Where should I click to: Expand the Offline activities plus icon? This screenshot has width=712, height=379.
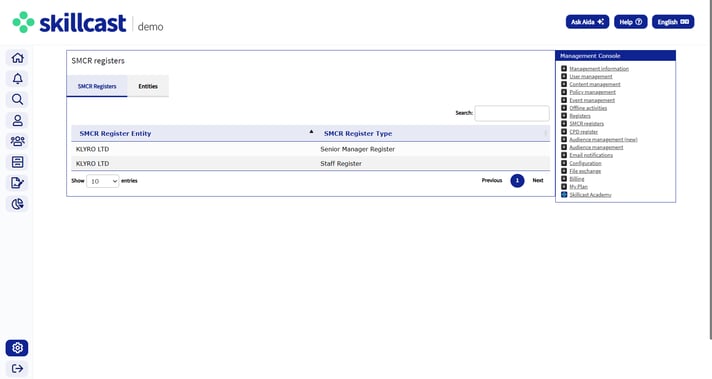pos(564,108)
